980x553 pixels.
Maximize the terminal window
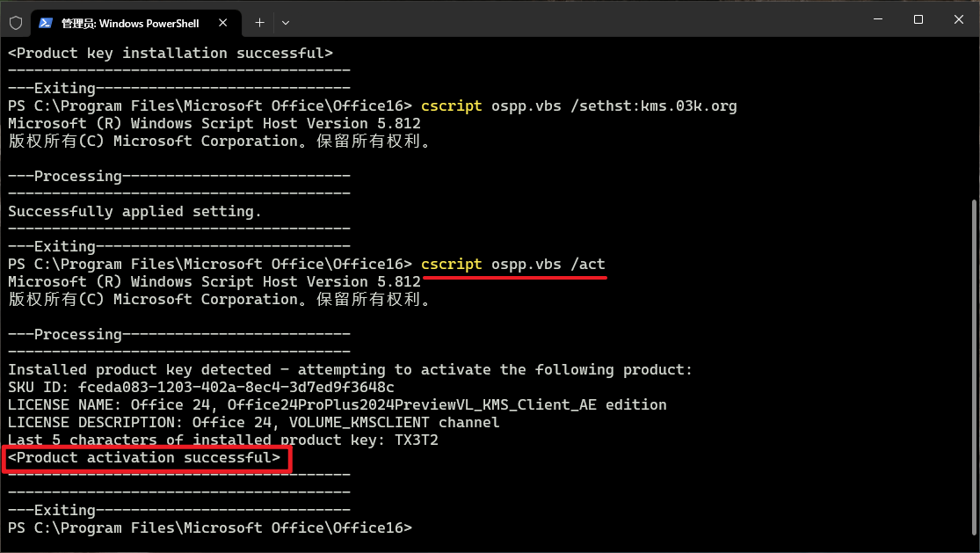(918, 19)
